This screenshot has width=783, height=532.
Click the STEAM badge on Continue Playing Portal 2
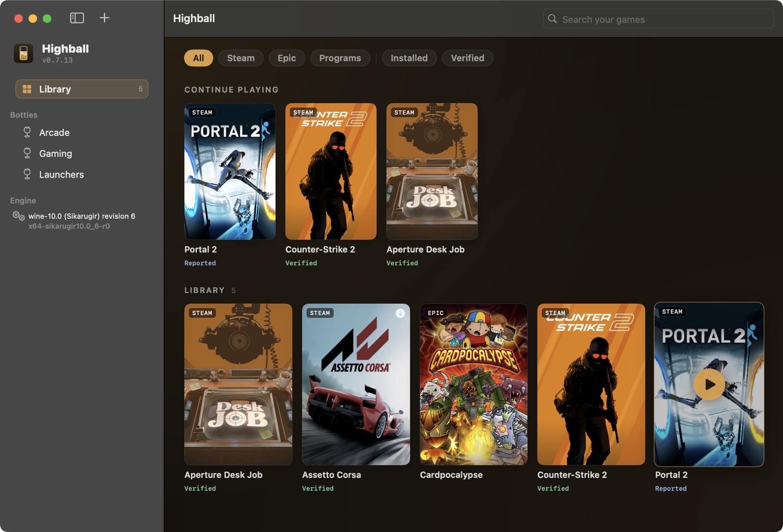pos(202,112)
